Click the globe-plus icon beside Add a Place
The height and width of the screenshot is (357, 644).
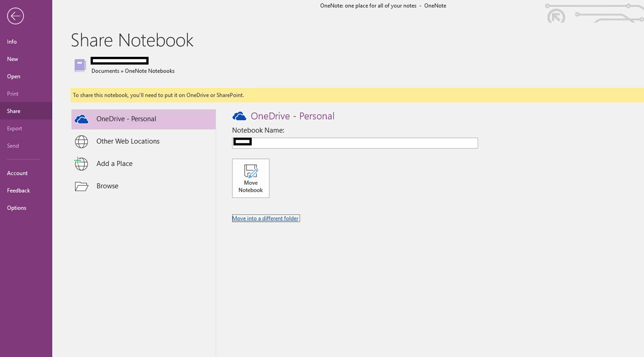pos(81,164)
